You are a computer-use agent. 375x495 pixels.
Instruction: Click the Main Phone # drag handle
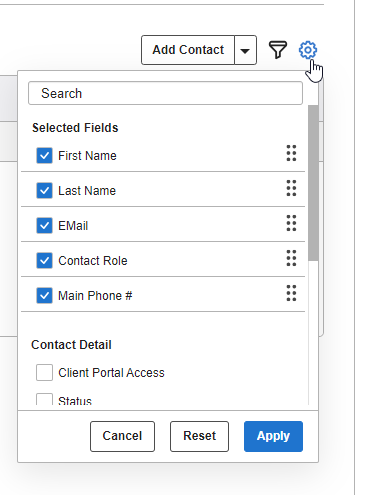tap(291, 293)
